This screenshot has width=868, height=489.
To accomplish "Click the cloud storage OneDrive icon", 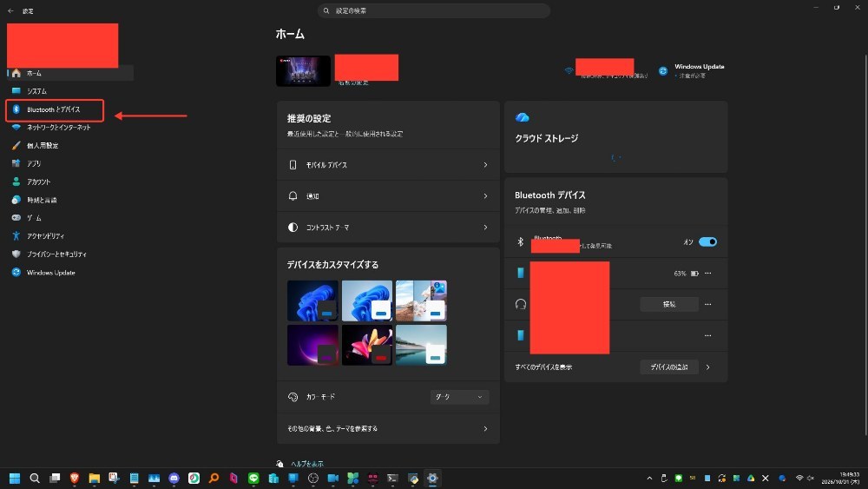I will [522, 117].
